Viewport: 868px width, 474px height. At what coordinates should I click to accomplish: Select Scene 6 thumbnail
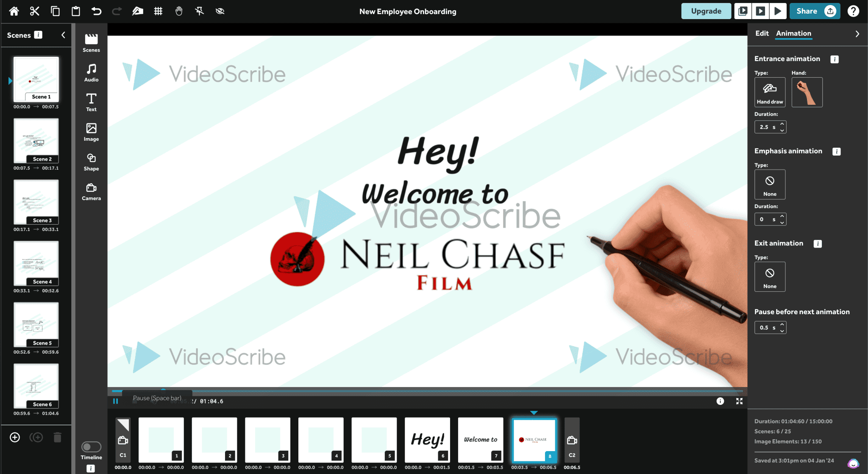(36, 386)
